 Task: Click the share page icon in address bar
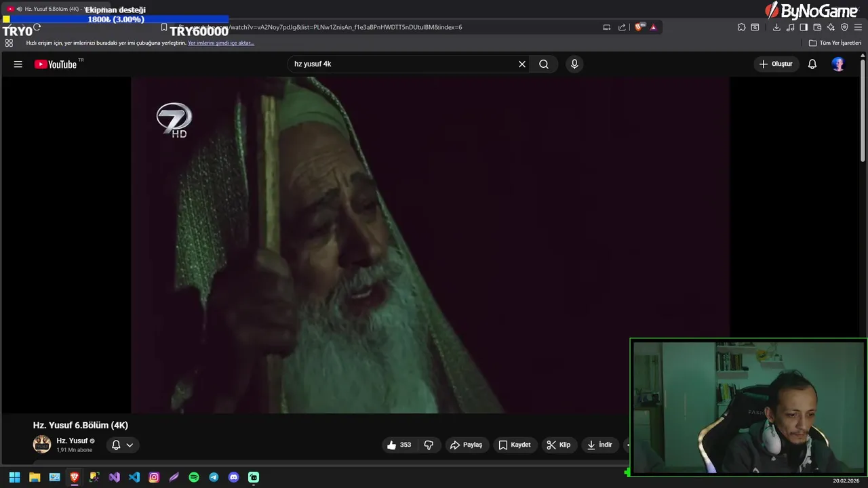click(622, 27)
